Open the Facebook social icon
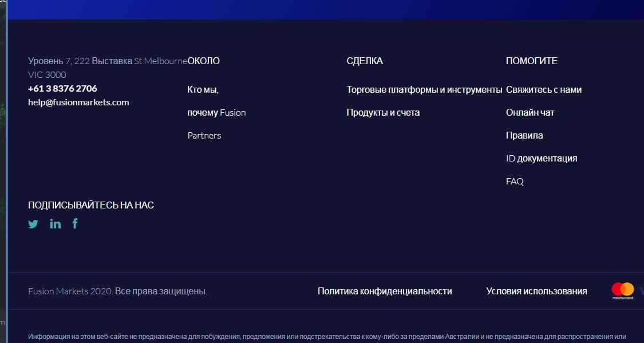Screen dimensions: 644x343 click(x=75, y=223)
